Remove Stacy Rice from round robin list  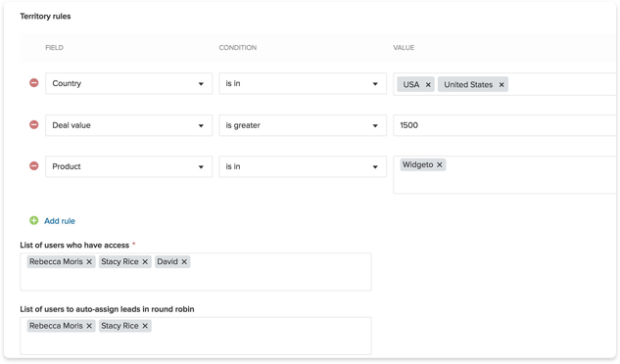click(x=145, y=326)
